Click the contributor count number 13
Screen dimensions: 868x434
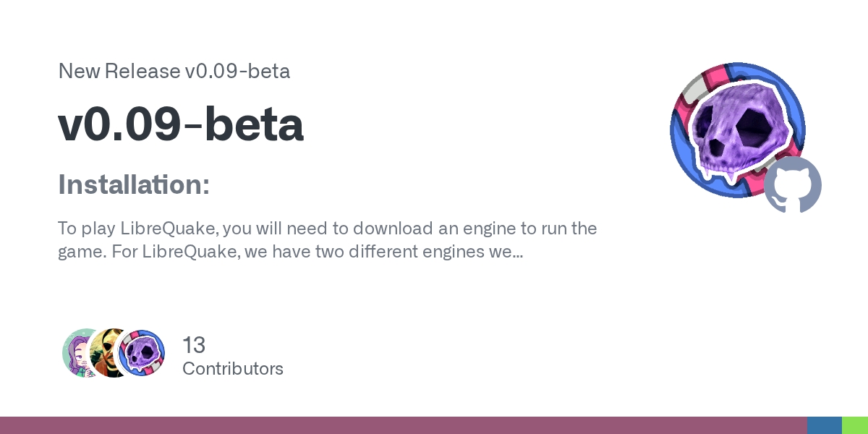[195, 345]
